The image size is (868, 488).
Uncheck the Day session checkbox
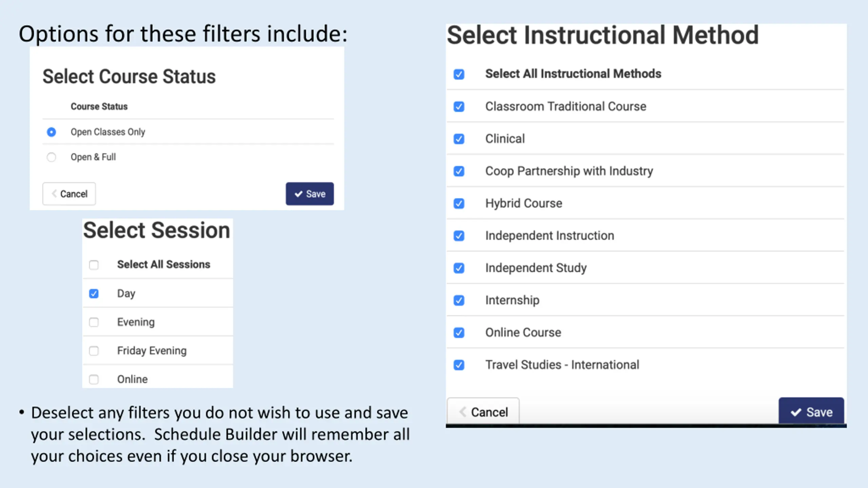(x=94, y=293)
